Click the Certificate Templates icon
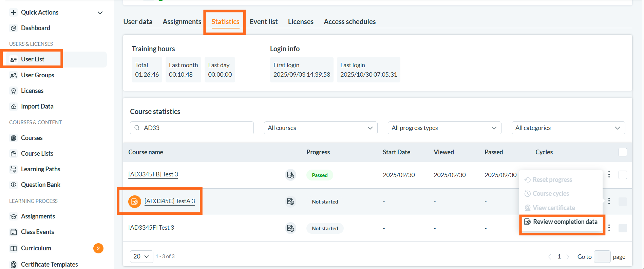Screen dimensions: 644x269 point(14,265)
